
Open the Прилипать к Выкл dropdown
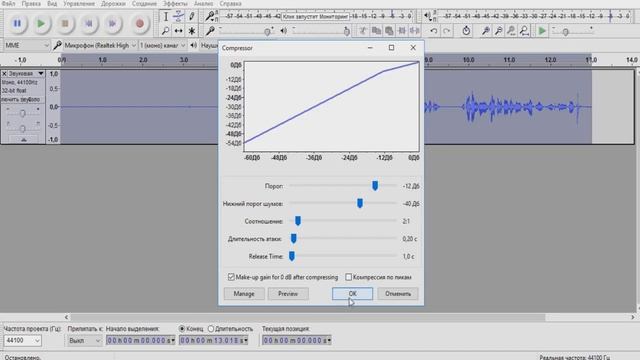coord(84,340)
